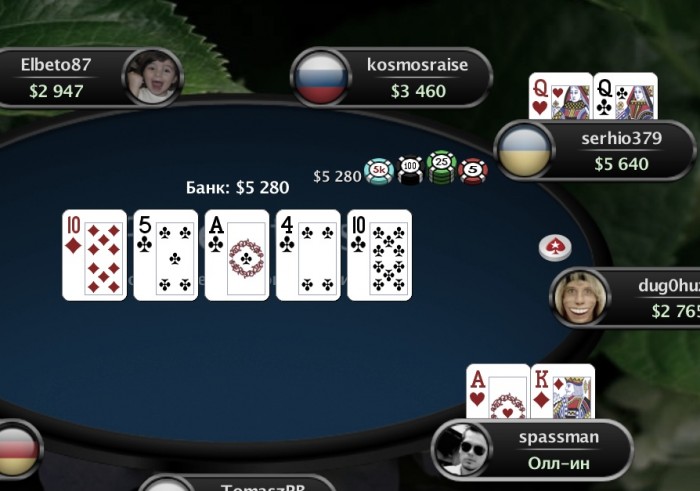Click kosmosraise's $3 460 stack amount
Image resolution: width=700 pixels, height=491 pixels.
point(418,91)
